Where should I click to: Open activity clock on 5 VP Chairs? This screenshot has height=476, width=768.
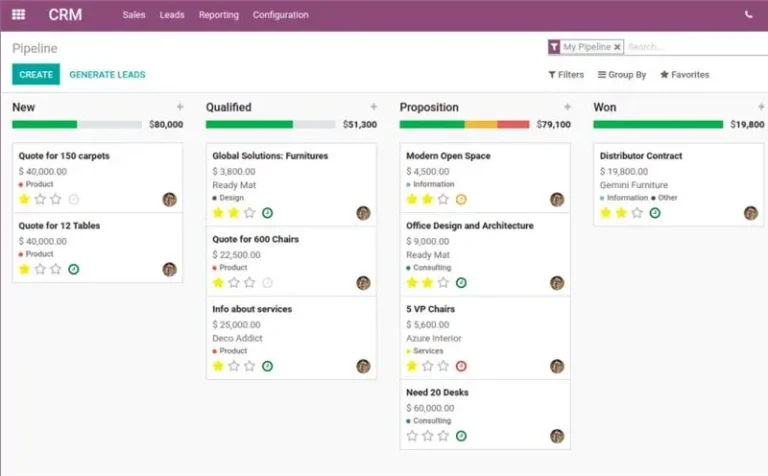click(461, 366)
